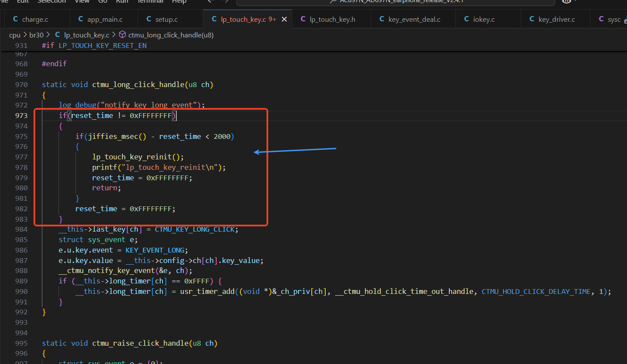
Task: Click the 0xFFFF value on line 989
Action: [x=197, y=281]
